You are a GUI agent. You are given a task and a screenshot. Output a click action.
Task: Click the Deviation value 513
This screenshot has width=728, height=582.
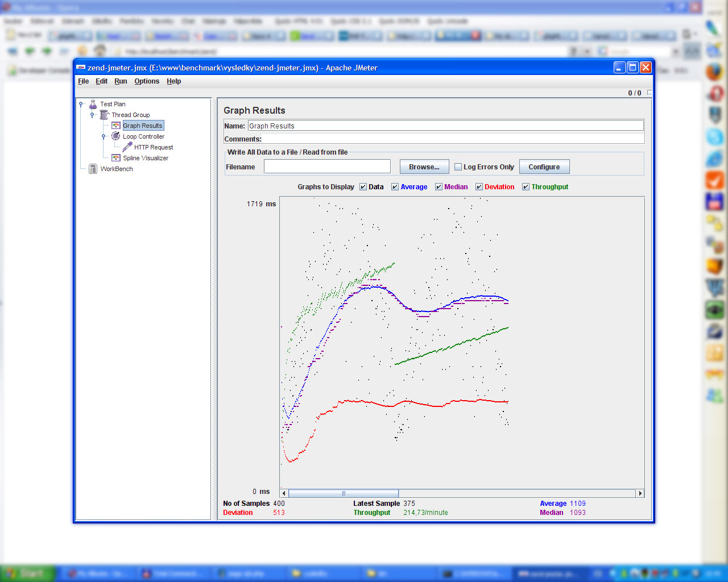tap(279, 513)
